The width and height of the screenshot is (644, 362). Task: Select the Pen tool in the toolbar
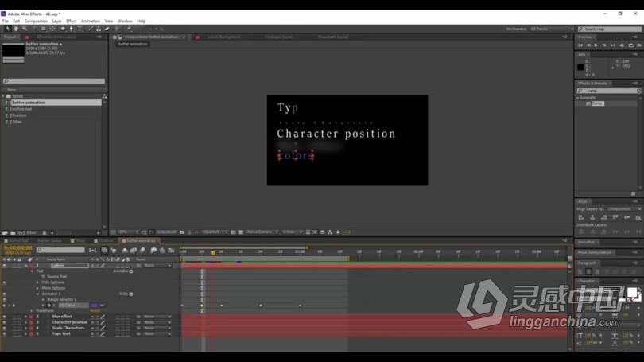[72, 29]
